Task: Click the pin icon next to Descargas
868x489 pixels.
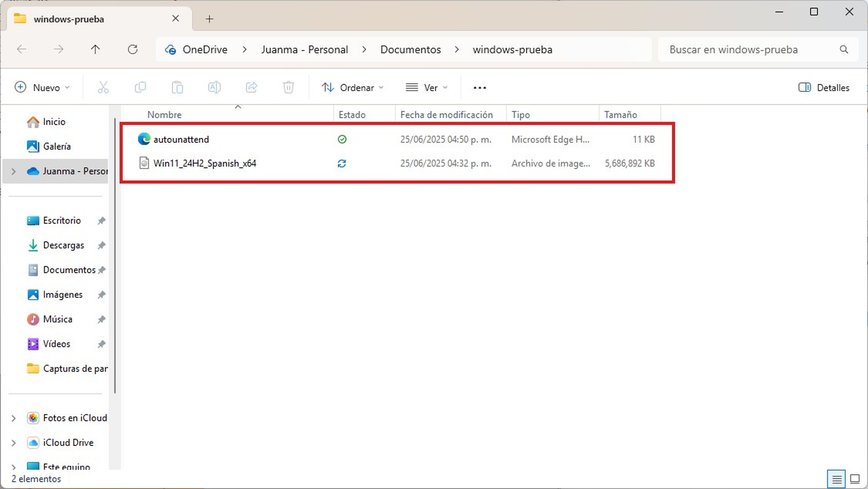Action: point(101,245)
